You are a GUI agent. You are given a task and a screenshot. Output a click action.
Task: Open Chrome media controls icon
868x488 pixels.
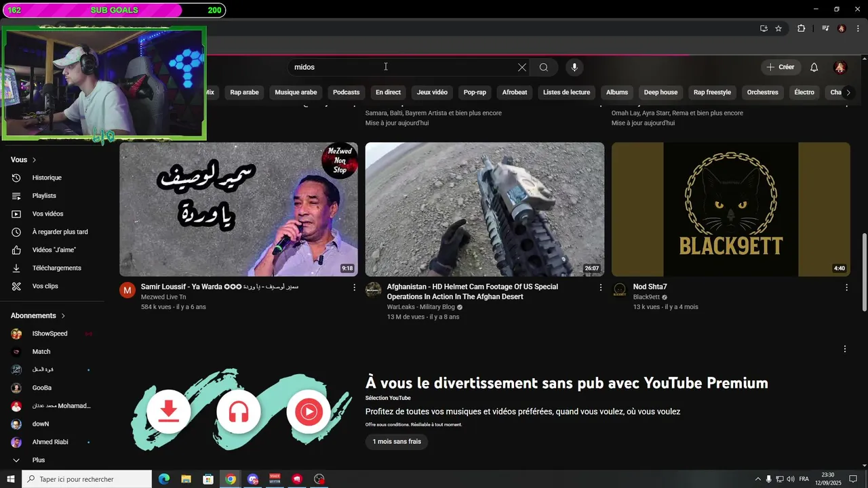825,28
